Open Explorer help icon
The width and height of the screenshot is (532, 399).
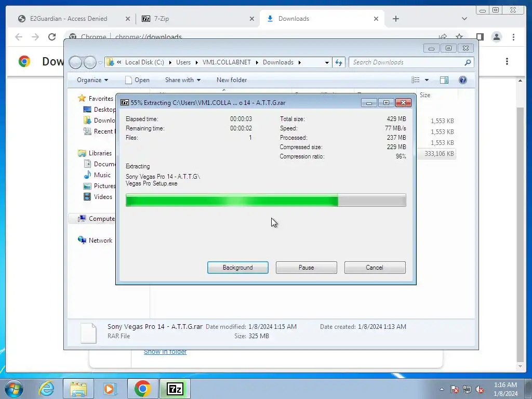463,79
